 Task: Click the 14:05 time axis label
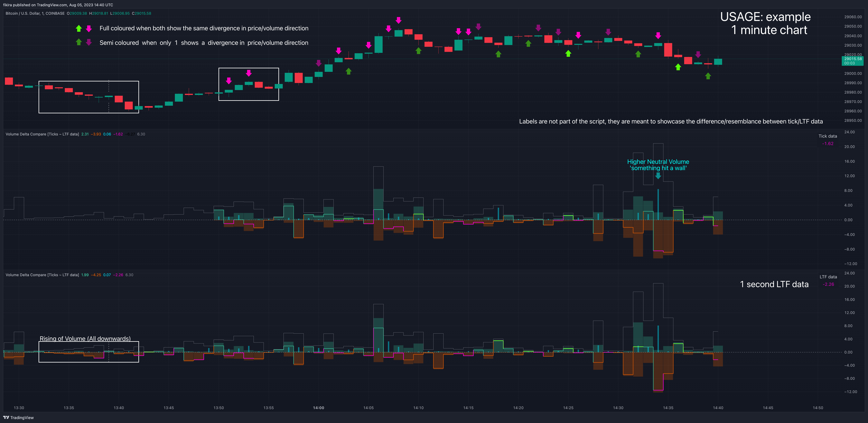tap(369, 408)
